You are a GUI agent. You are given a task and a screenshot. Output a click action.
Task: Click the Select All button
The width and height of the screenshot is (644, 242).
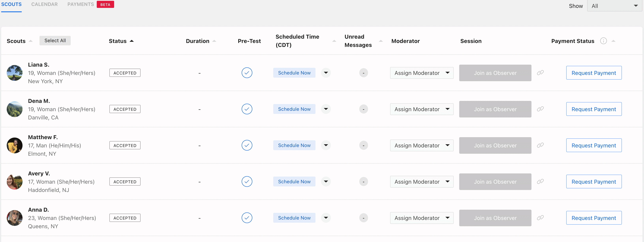[x=55, y=41]
